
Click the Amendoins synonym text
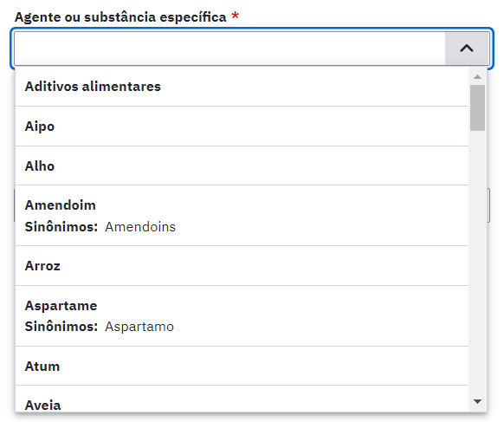click(140, 227)
